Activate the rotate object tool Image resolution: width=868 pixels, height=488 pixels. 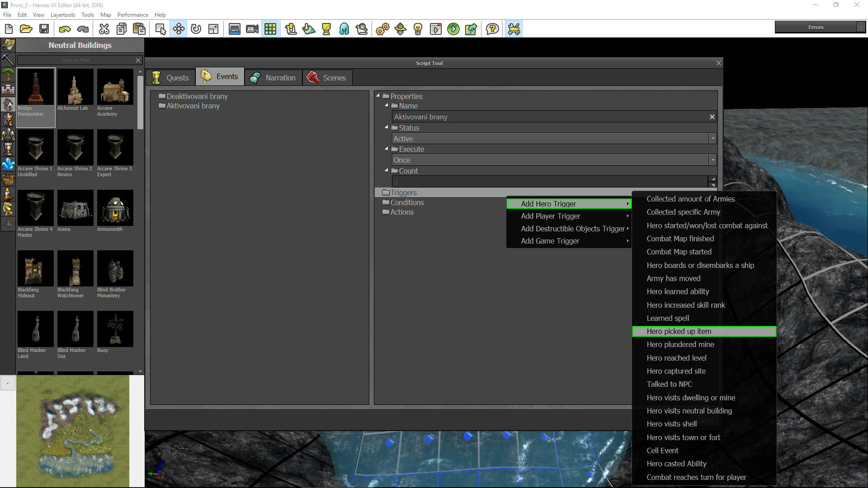tap(196, 29)
